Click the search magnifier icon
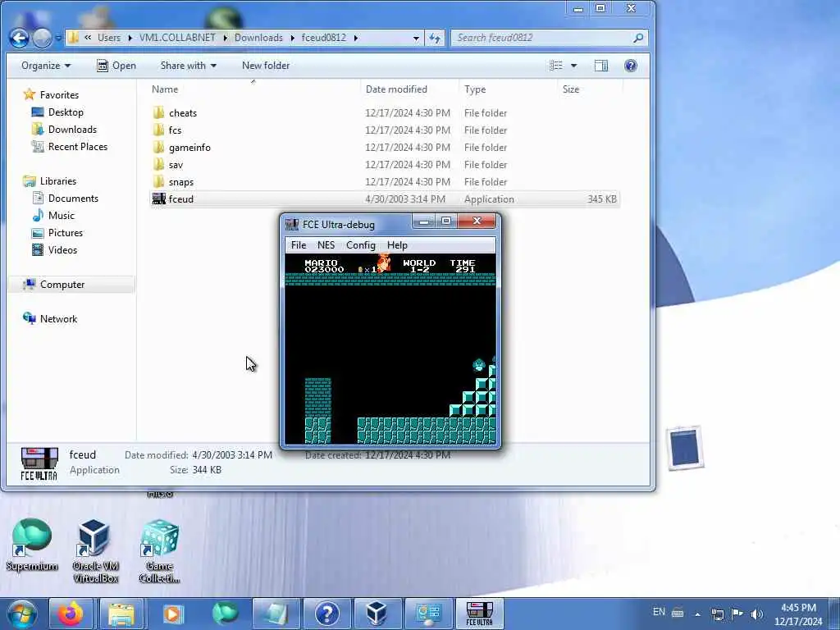This screenshot has width=840, height=630. click(x=638, y=38)
